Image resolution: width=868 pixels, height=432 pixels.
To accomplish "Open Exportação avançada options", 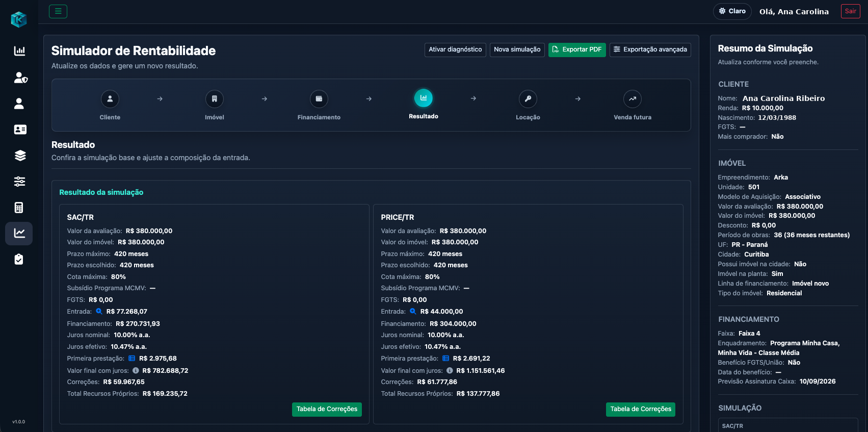I will point(650,49).
